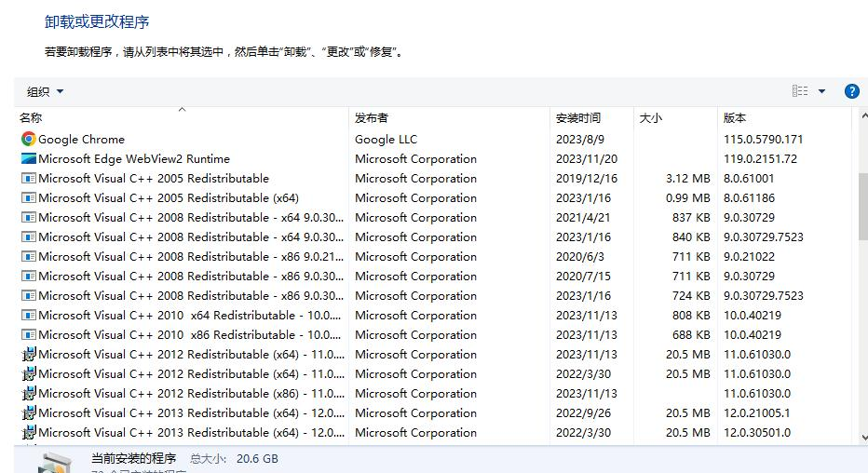Screen dimensions: 868x473
Task: Click the size value '837 KB'
Action: [691, 218]
